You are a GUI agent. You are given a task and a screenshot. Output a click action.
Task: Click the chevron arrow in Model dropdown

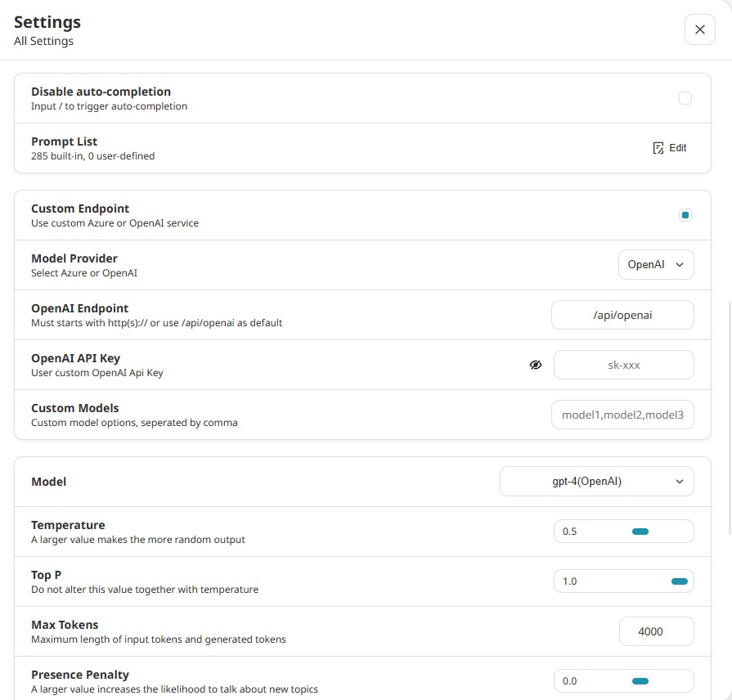680,482
